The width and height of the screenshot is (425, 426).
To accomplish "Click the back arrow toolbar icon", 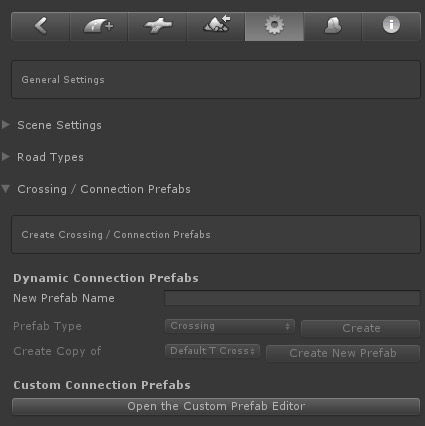I will tap(40, 26).
